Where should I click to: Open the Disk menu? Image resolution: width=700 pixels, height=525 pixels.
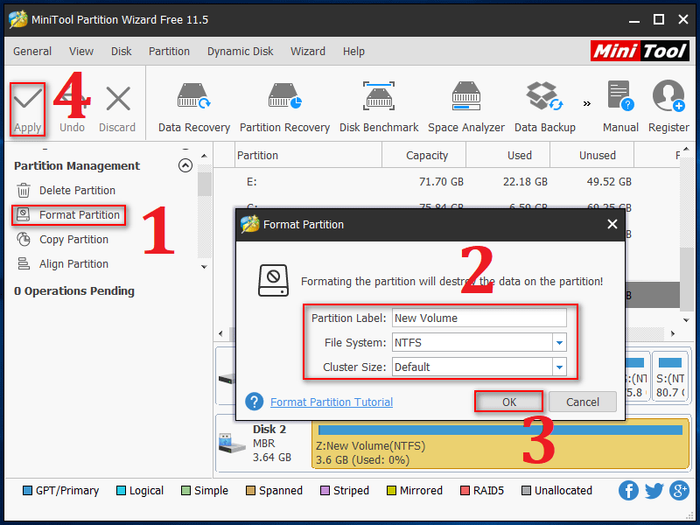tap(121, 51)
